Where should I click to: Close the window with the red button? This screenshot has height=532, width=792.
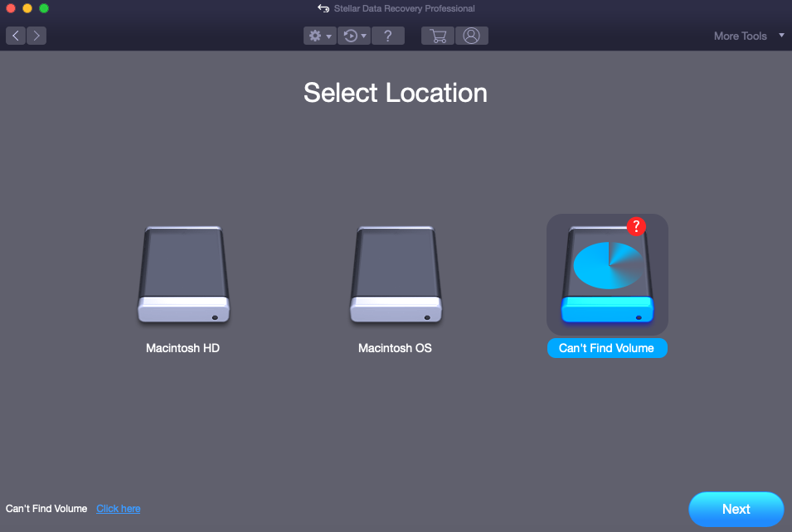tap(11, 8)
